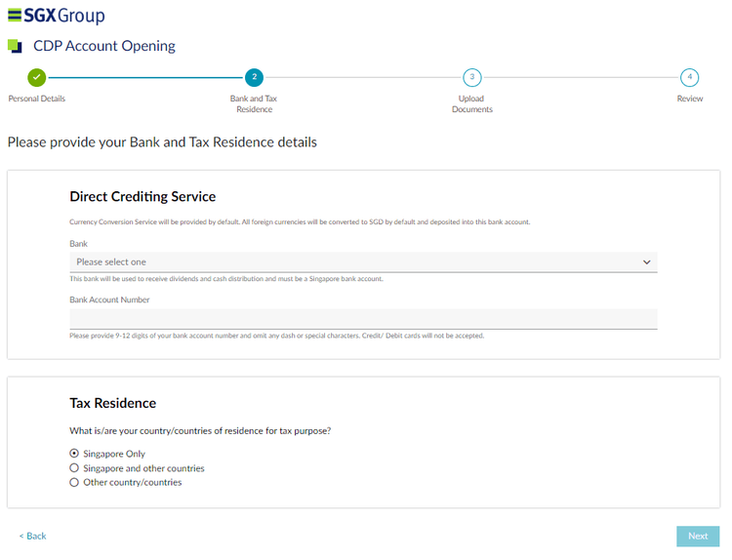The width and height of the screenshot is (732, 560).
Task: Select the step 4 circle indicator
Action: (690, 77)
